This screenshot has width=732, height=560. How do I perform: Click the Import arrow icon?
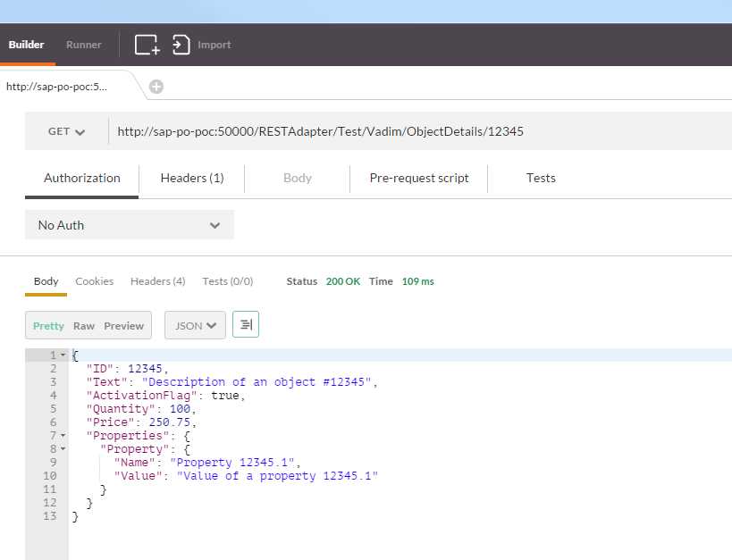coord(181,45)
